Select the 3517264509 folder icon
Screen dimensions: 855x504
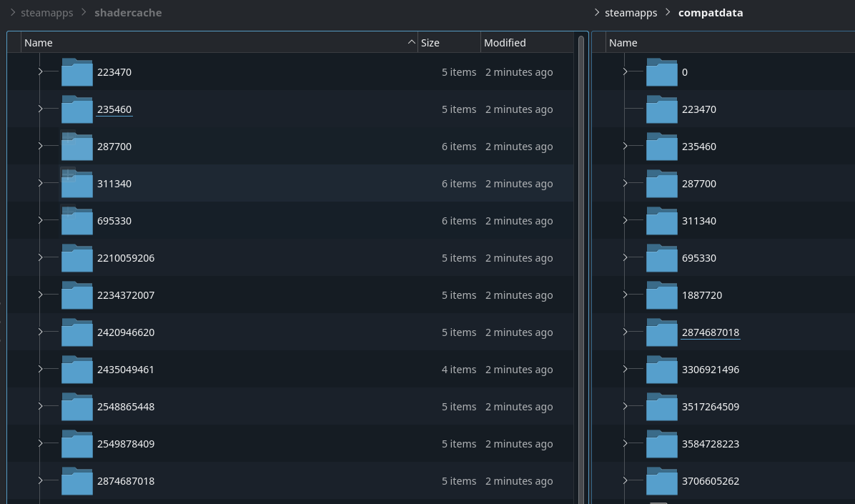[661, 406]
